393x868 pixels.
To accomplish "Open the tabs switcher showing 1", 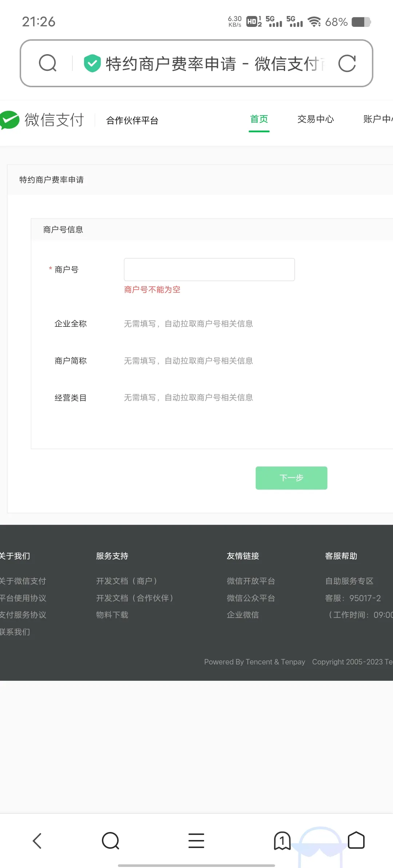I will point(282,841).
